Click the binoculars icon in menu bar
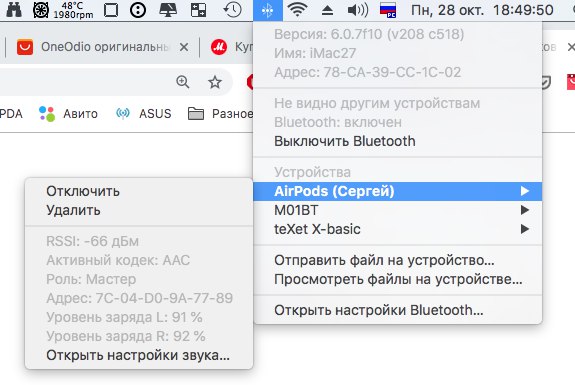Image resolution: width=575 pixels, height=385 pixels. [14, 10]
